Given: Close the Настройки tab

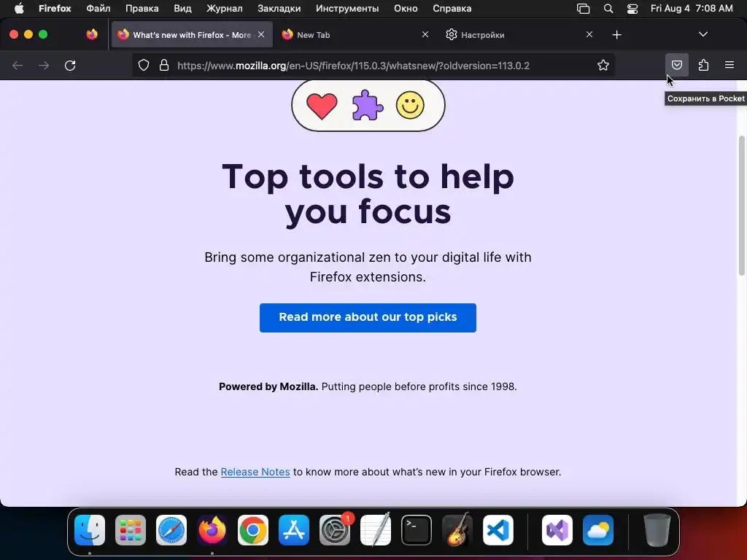Looking at the screenshot, I should coord(589,34).
